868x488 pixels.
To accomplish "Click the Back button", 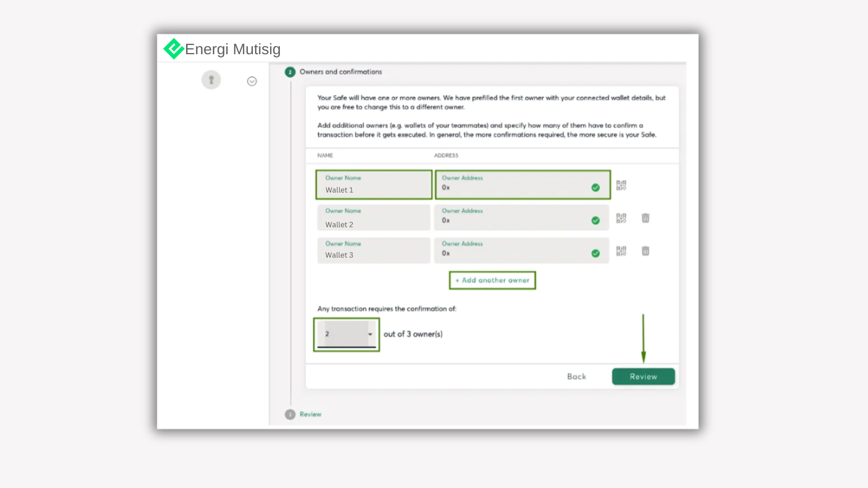I will pos(577,376).
